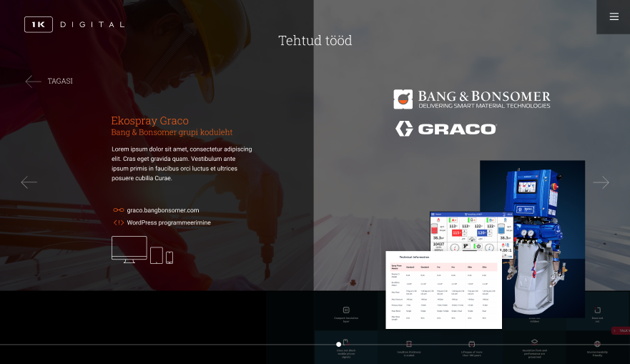Go back via the TAGASI link

coord(60,81)
